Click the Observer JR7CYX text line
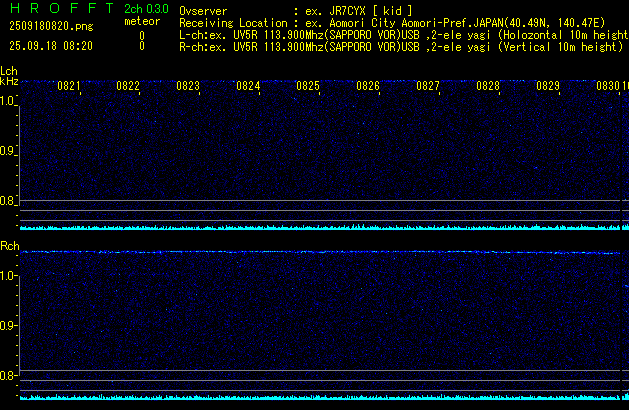Viewport: 629px width, 410px height. click(295, 10)
